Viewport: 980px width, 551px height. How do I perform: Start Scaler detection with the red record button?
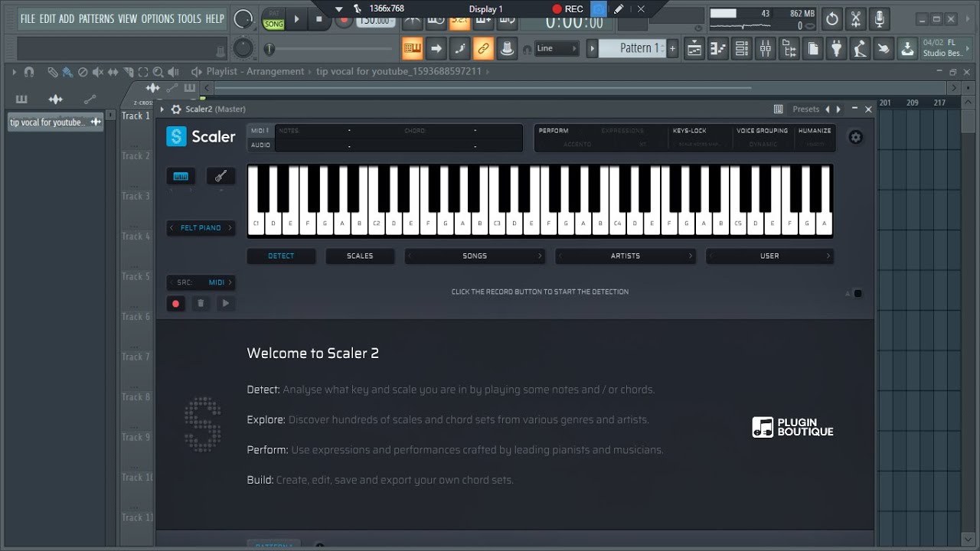tap(175, 303)
